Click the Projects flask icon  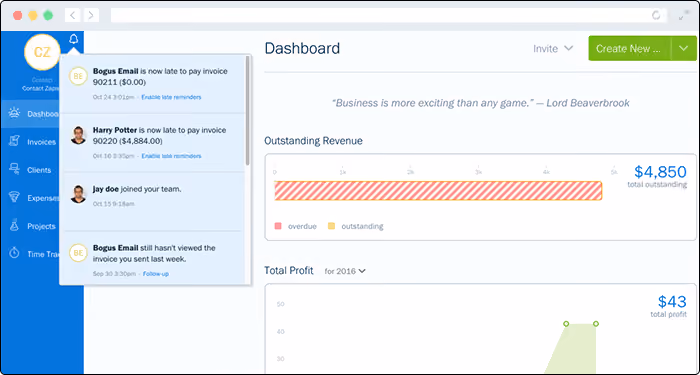(x=14, y=226)
